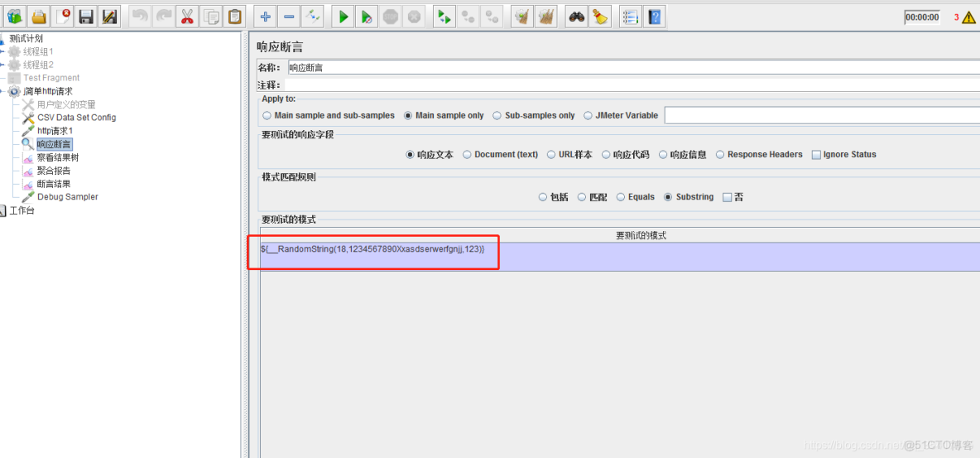Click the Undo arrow icon
The height and width of the screenshot is (458, 980).
point(139,17)
